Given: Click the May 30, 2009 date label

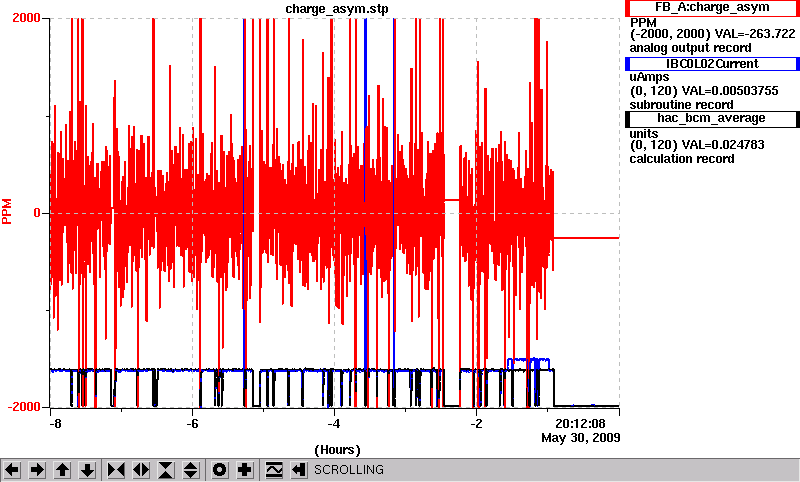Looking at the screenshot, I should tap(581, 438).
